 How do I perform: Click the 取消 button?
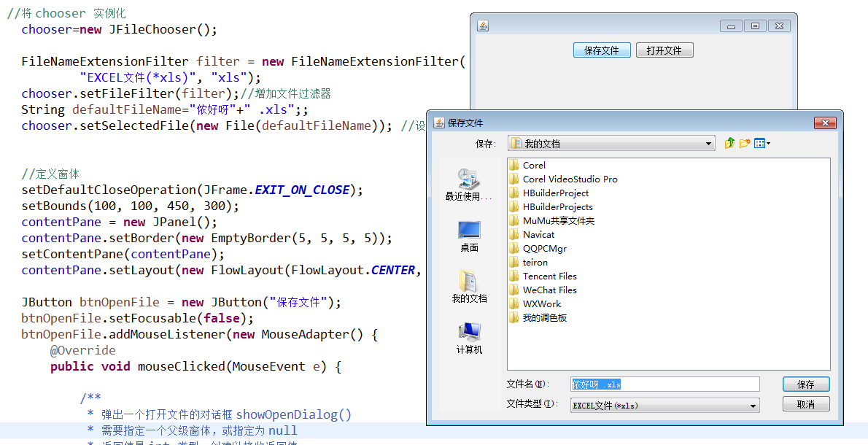coord(806,403)
